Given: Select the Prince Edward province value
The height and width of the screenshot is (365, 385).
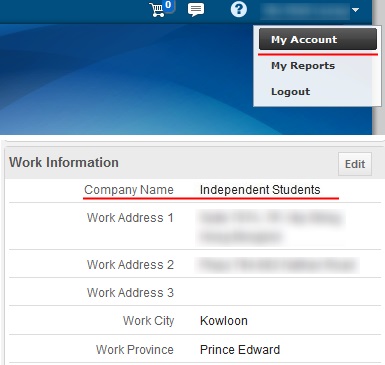Looking at the screenshot, I should click(x=240, y=349).
